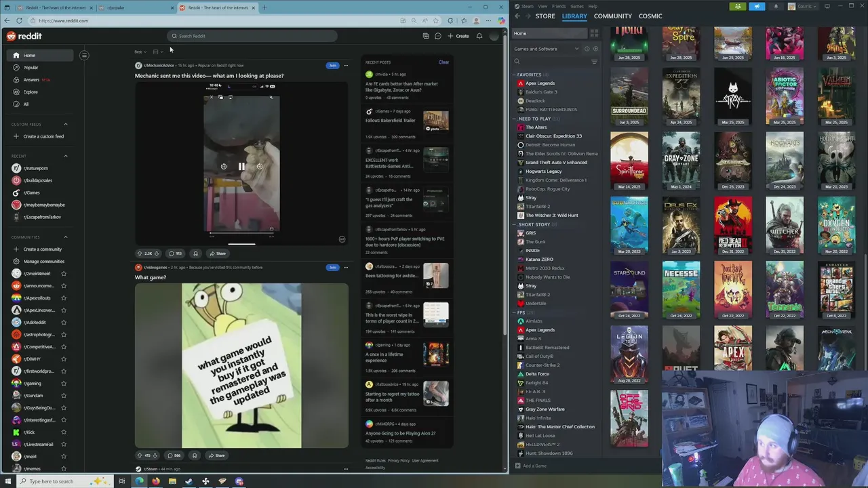868x488 pixels.
Task: Click the Steam recent clock filter icon
Action: 587,49
